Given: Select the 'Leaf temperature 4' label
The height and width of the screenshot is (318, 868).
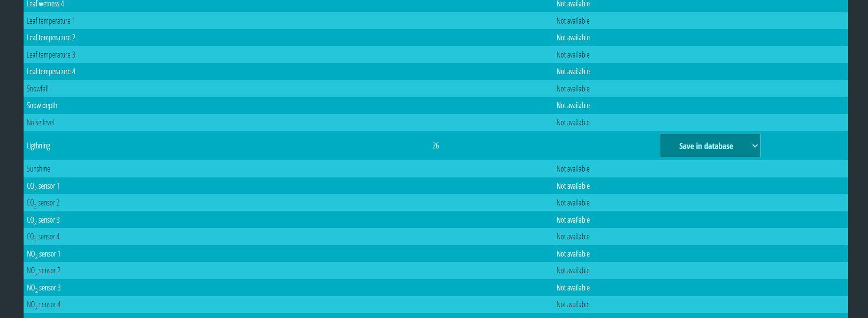Looking at the screenshot, I should click(x=51, y=71).
